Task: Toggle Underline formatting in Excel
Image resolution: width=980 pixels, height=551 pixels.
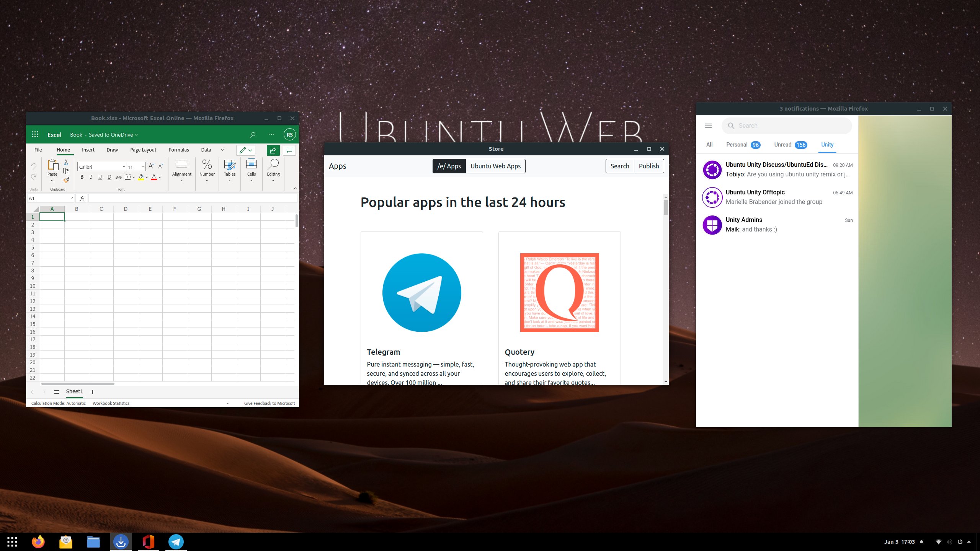Action: point(100,177)
